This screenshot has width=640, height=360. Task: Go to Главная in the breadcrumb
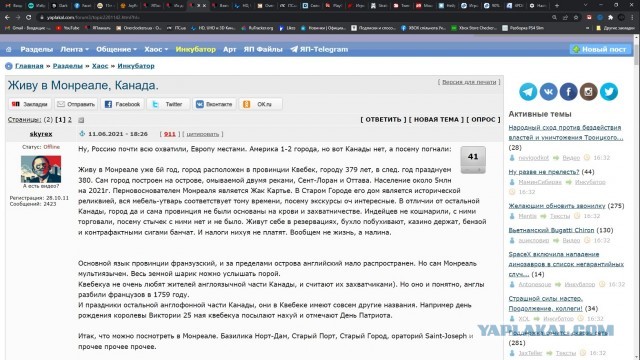pos(29,66)
